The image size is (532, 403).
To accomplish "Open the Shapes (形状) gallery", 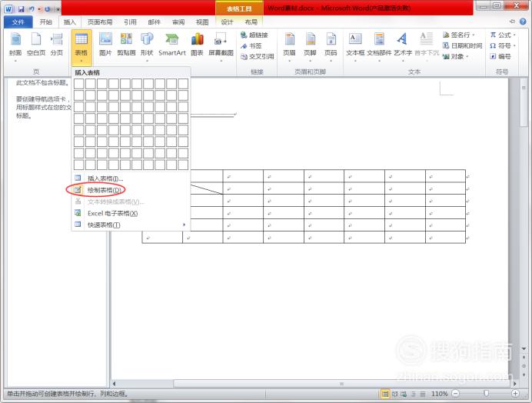I will [x=147, y=47].
